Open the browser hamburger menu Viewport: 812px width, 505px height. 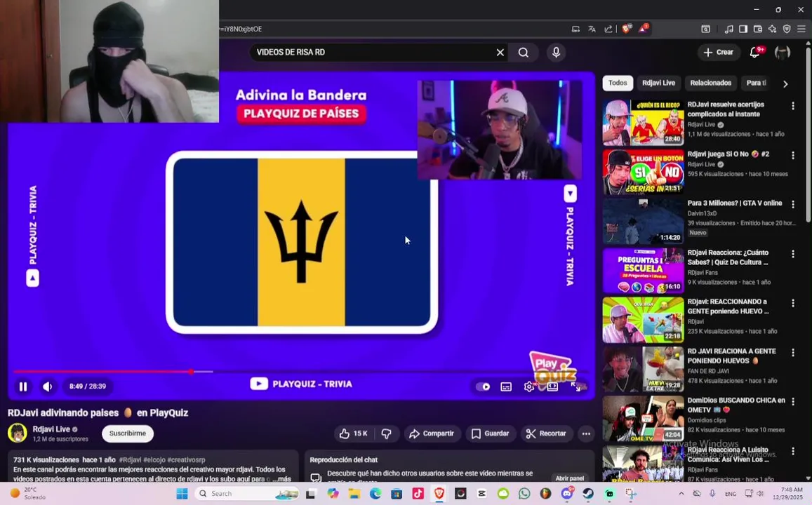801,29
